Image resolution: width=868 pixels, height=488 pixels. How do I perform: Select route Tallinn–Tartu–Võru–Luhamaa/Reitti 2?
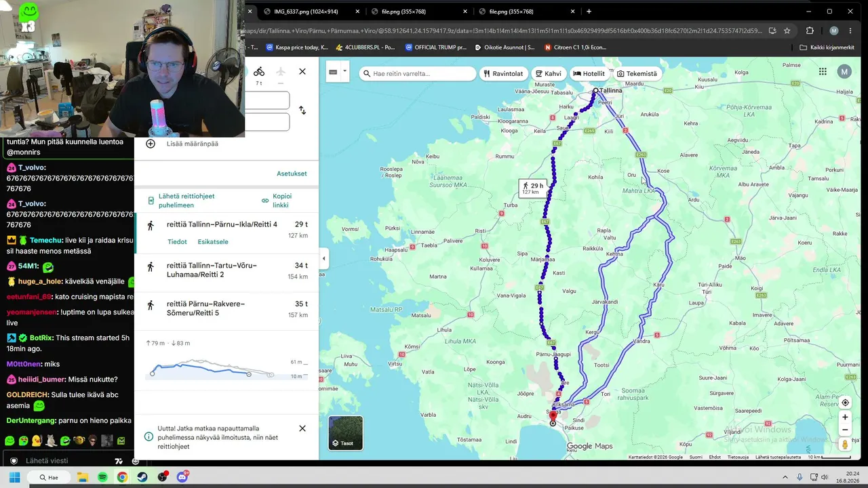(x=227, y=272)
